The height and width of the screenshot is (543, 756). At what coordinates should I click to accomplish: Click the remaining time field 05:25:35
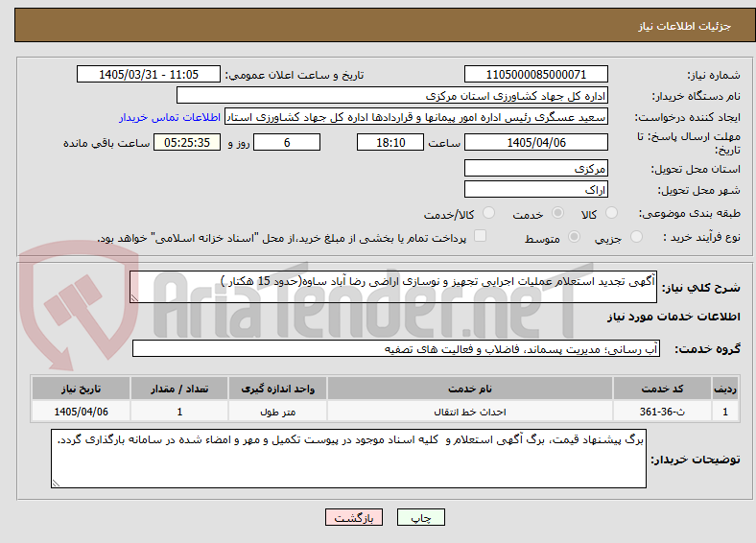tap(187, 142)
